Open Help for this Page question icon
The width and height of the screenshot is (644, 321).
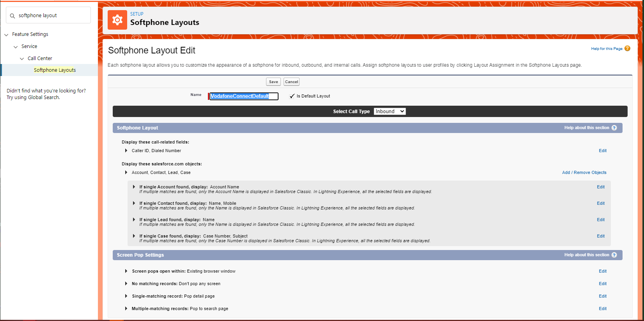tap(627, 48)
